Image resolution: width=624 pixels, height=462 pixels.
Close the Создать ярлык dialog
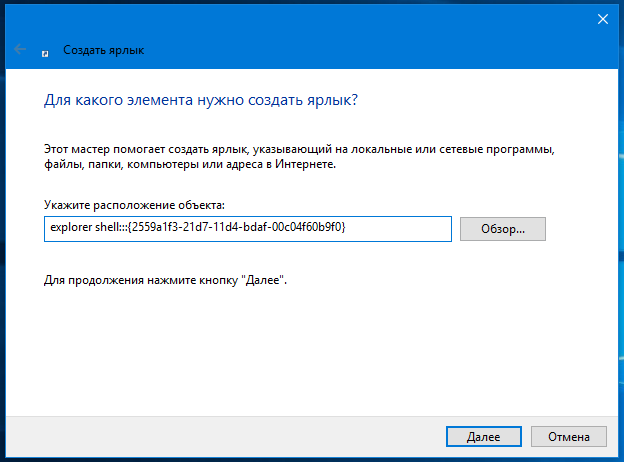[x=603, y=19]
